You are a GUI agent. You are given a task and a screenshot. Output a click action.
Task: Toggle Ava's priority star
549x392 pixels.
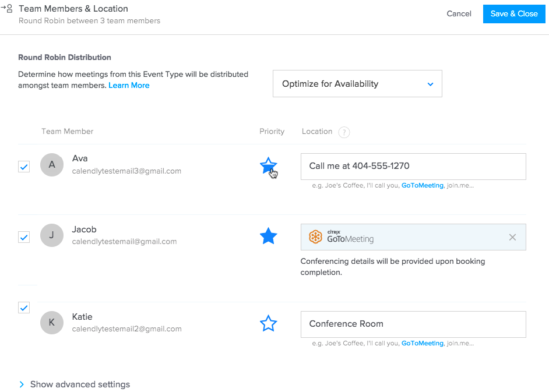(x=268, y=165)
